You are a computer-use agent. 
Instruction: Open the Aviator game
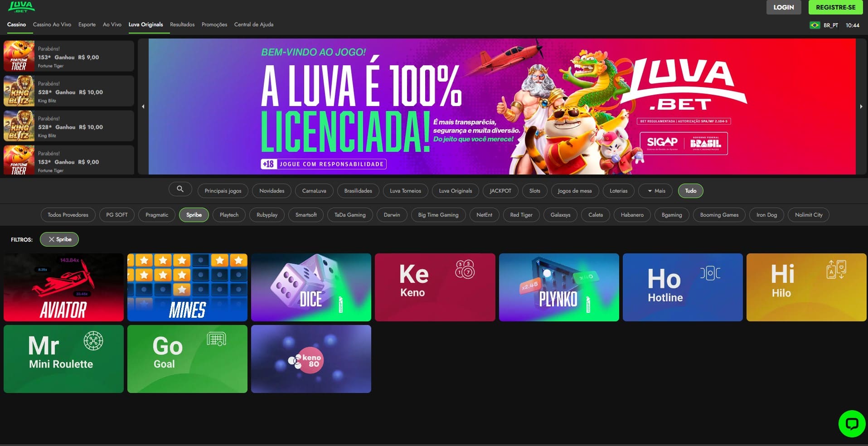(x=63, y=287)
